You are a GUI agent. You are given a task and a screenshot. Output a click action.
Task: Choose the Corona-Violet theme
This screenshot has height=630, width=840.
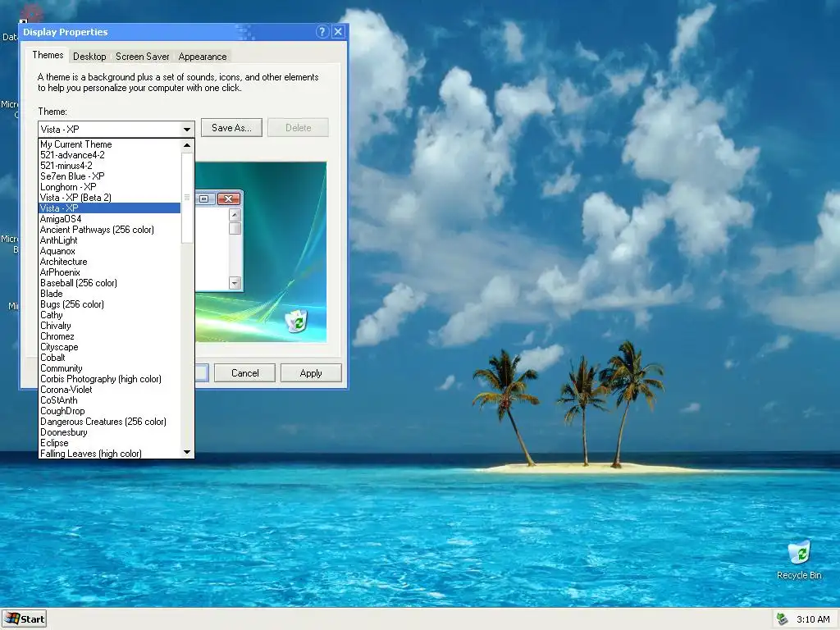[110, 390]
